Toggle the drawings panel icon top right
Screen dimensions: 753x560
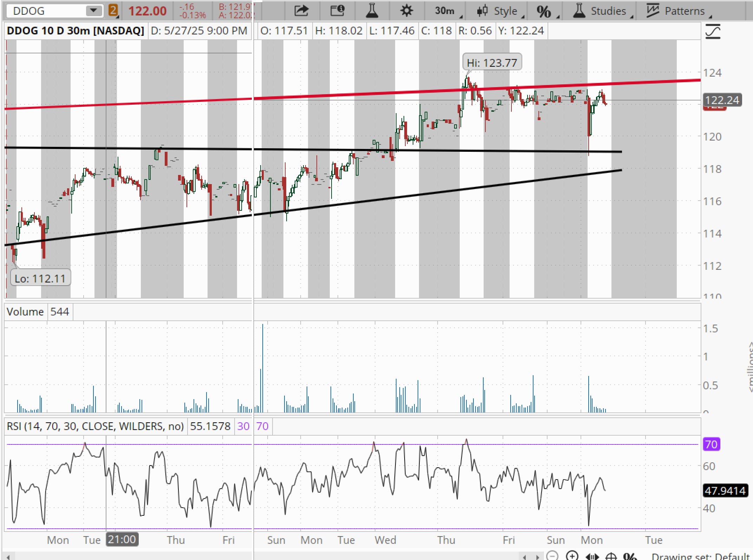[713, 32]
